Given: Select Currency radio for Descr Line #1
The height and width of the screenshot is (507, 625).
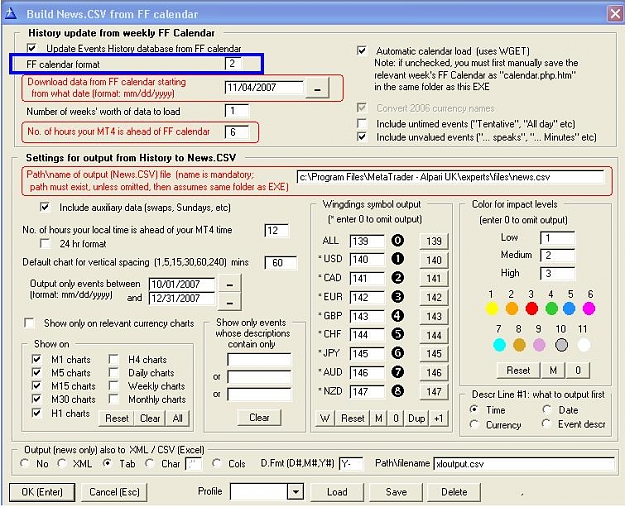Looking at the screenshot, I should coord(474,425).
